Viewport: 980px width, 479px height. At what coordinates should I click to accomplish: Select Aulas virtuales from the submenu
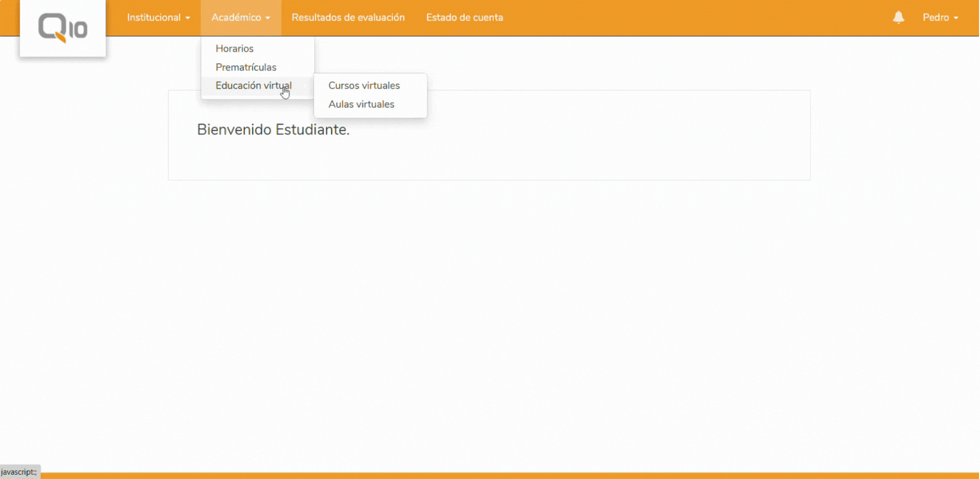(361, 104)
